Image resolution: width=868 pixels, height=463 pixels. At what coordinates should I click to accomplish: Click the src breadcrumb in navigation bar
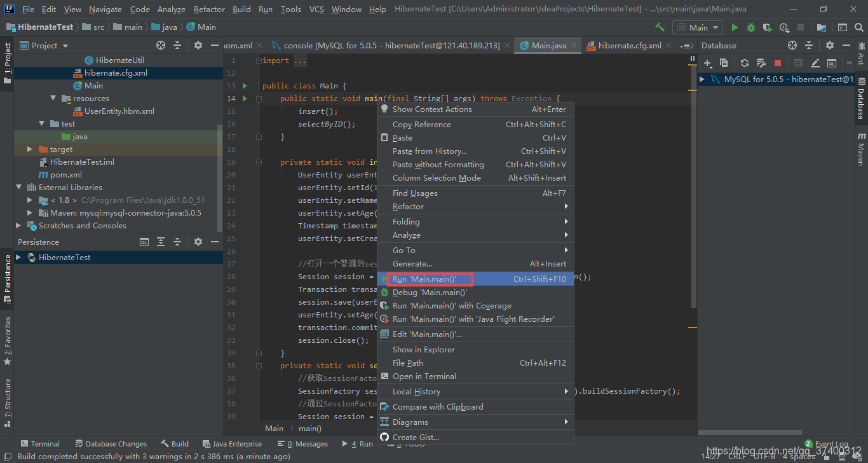click(98, 27)
